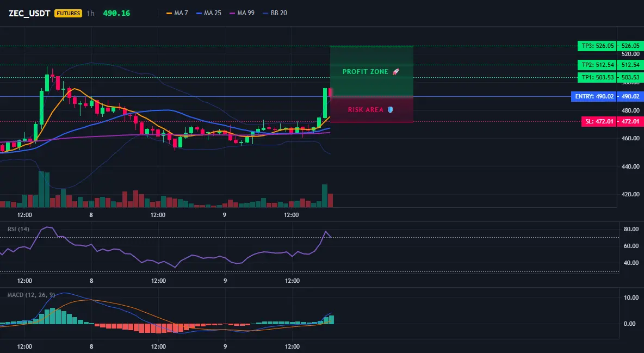Click the RISK AREA label

click(x=366, y=110)
